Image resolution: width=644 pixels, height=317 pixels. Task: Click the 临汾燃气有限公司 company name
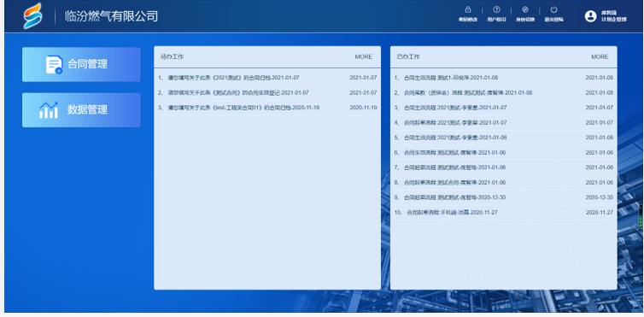point(111,16)
